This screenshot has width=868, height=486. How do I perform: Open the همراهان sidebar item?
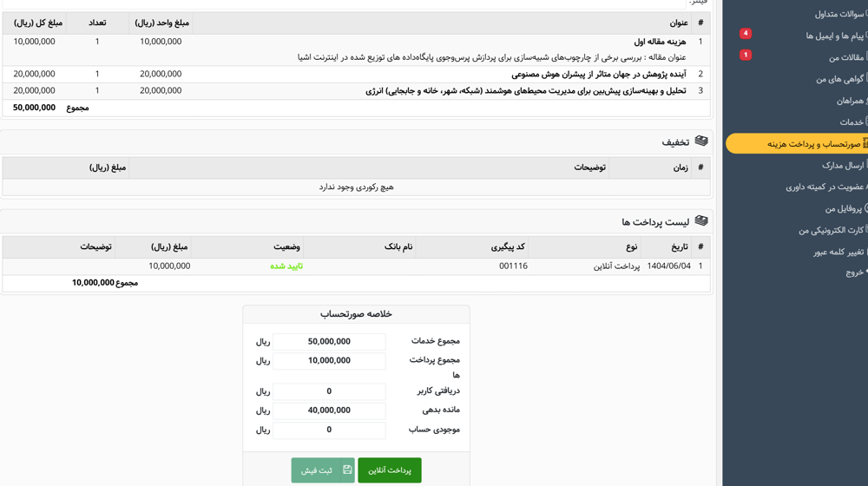click(850, 101)
